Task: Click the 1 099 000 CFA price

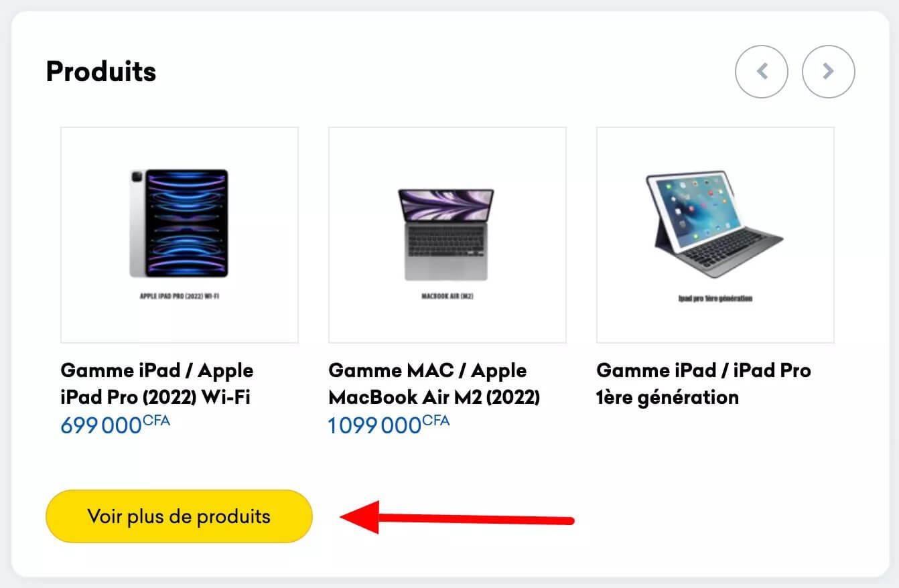Action: [389, 425]
